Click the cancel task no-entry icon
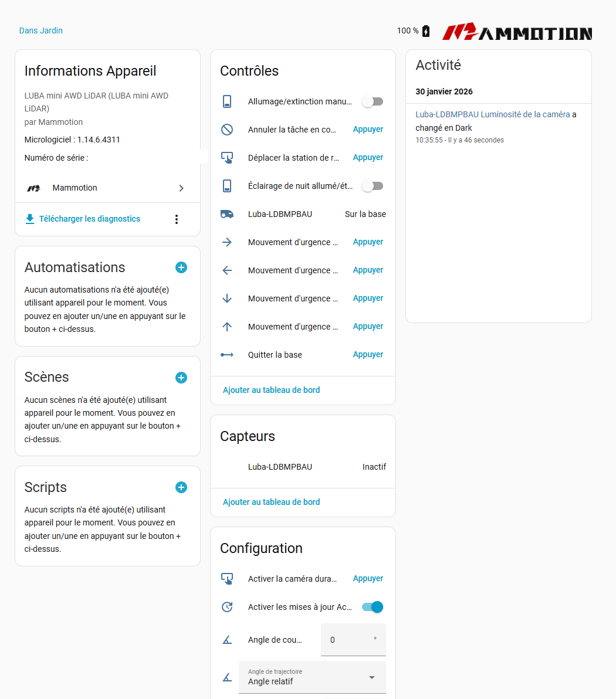 click(x=227, y=130)
